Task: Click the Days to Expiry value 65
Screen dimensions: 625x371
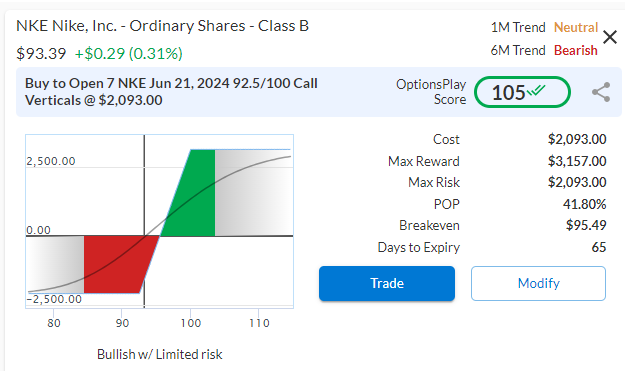Action: 599,247
